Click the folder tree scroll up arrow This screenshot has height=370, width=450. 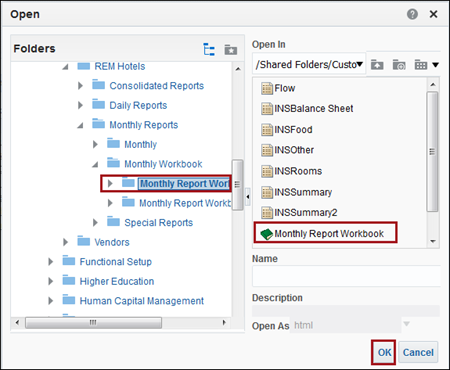pyautogui.click(x=238, y=69)
